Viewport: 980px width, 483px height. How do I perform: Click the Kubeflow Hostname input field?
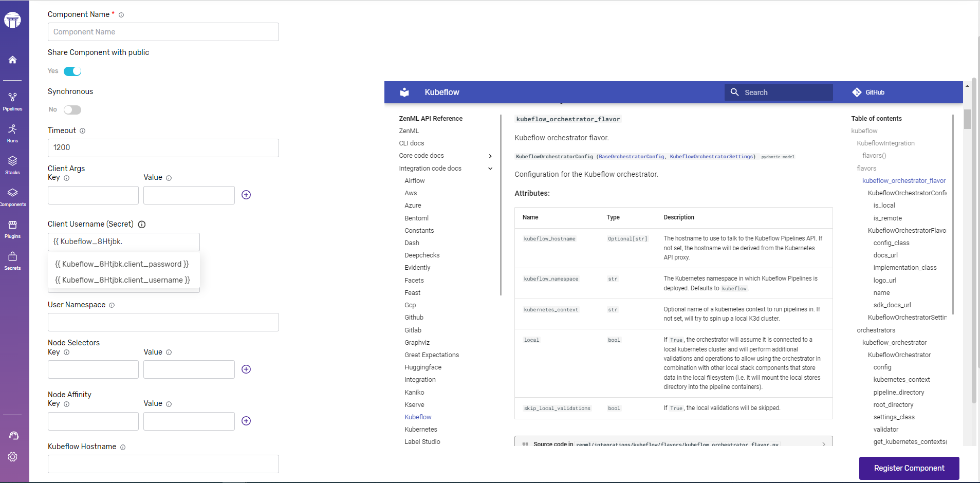(163, 464)
